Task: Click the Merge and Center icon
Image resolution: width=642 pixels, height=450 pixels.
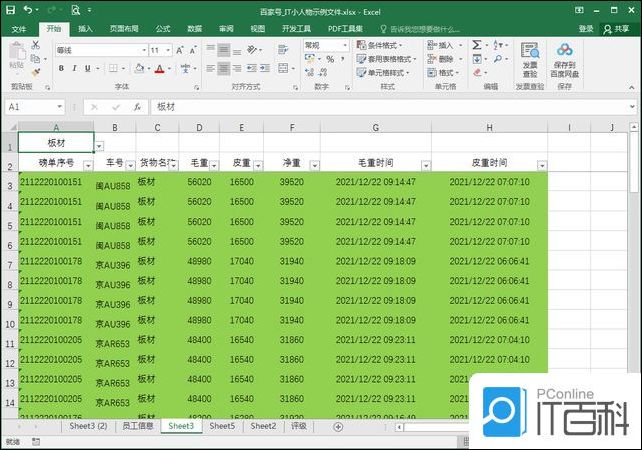Action: point(283,68)
